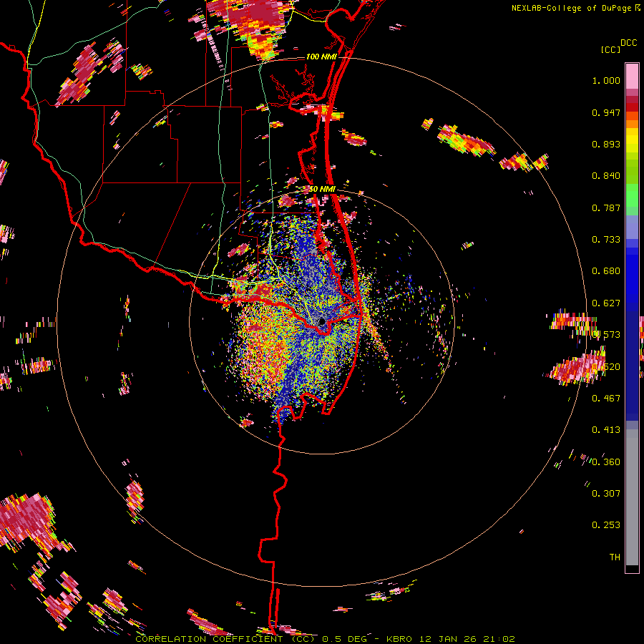Select the 1.000 legend value
The width and height of the screenshot is (644, 644).
point(606,80)
